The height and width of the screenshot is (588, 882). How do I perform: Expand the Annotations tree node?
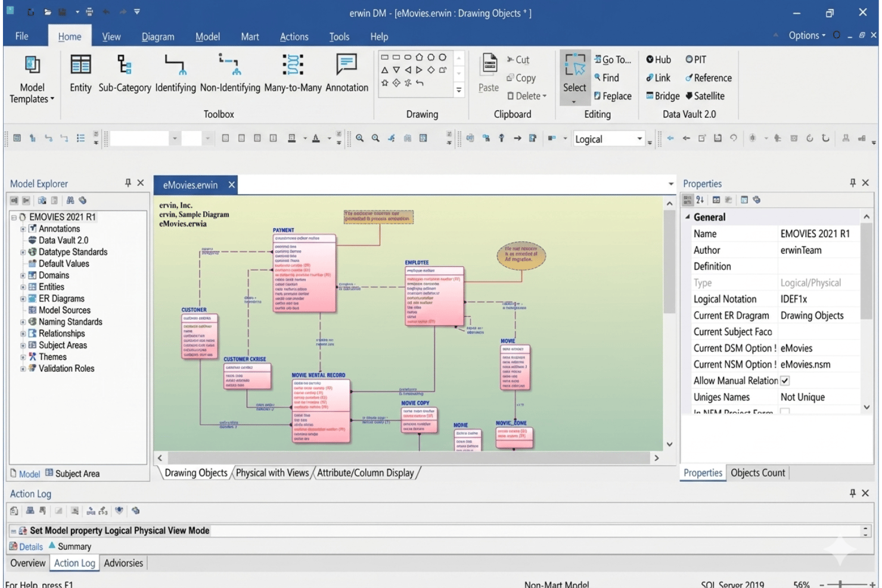(x=23, y=229)
